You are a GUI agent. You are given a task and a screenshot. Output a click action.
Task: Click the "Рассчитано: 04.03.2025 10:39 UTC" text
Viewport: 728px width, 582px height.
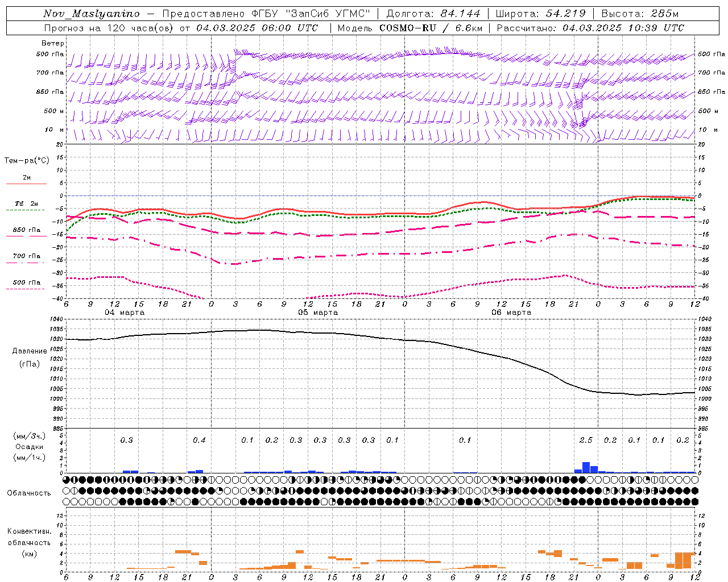[590, 28]
